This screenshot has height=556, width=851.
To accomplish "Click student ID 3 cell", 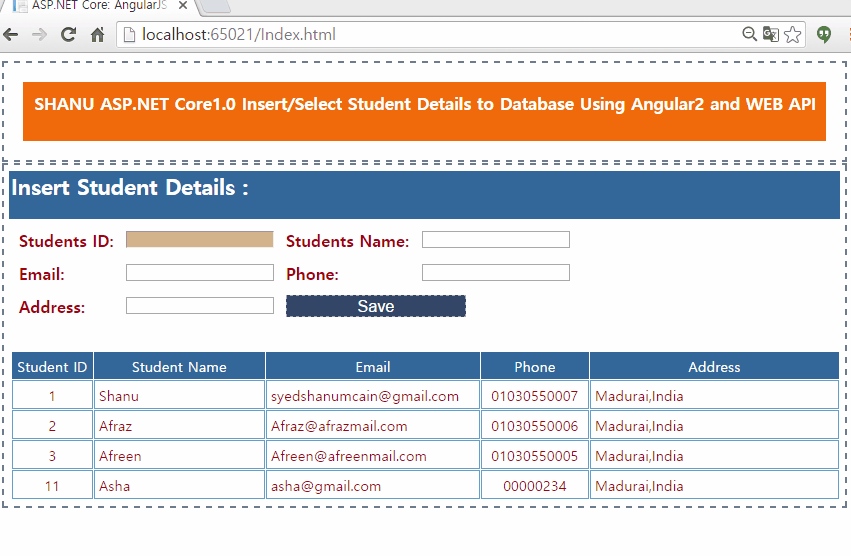I will click(52, 456).
